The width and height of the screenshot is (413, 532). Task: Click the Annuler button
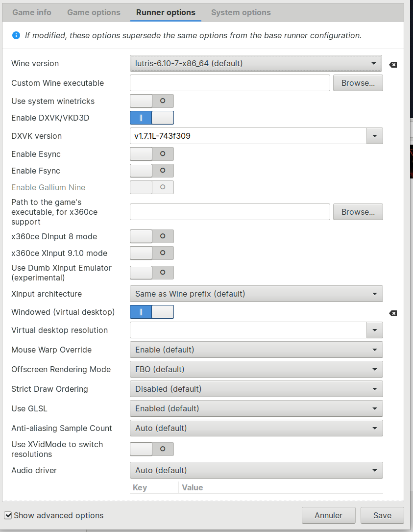click(x=328, y=515)
